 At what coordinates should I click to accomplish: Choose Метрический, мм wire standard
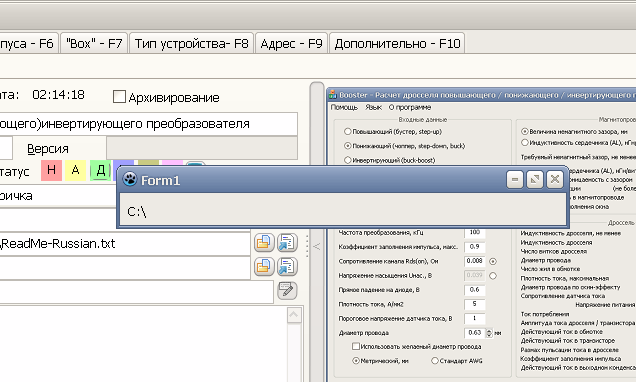click(x=356, y=361)
